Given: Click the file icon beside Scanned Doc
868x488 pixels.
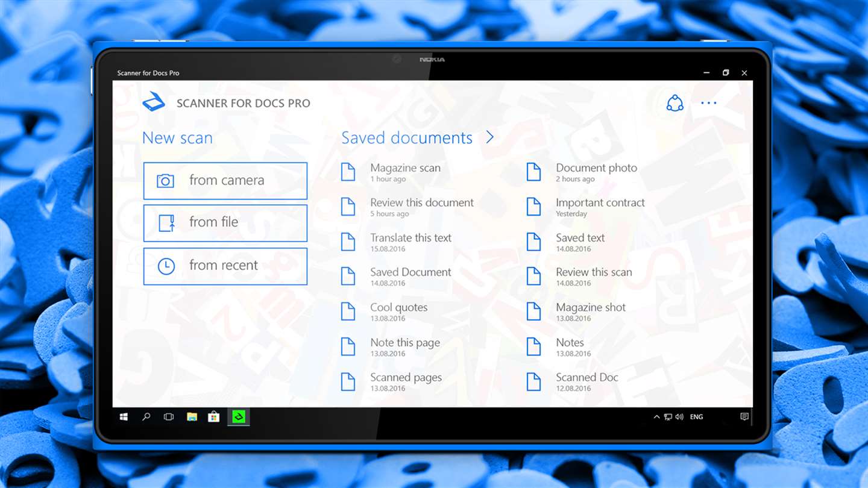Looking at the screenshot, I should click(x=534, y=381).
